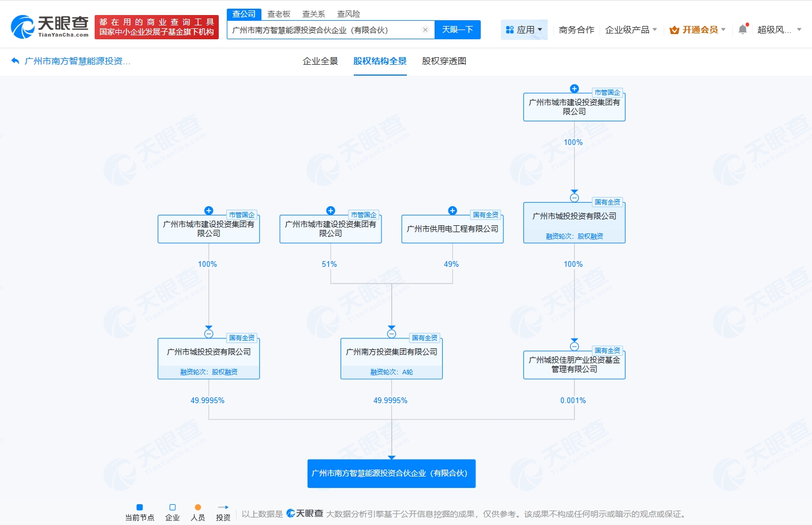Click the 天眼一下 search button
This screenshot has height=525, width=812.
(x=458, y=29)
